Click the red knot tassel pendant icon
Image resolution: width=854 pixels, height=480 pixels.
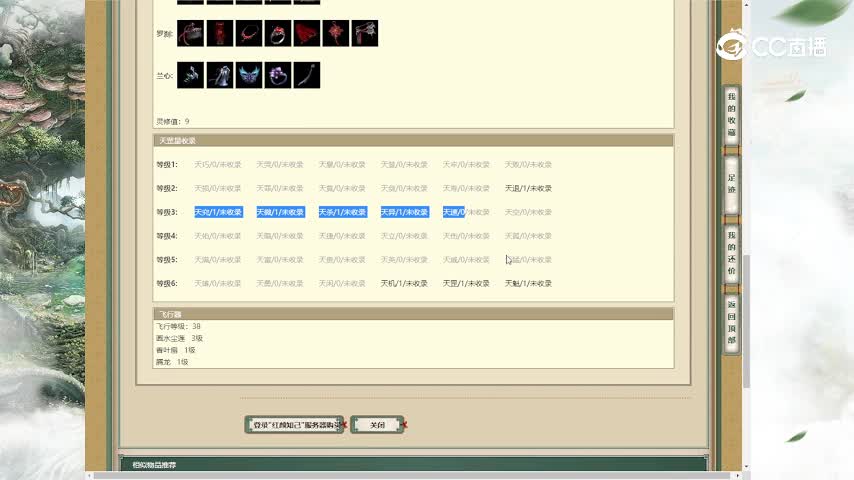(336, 33)
